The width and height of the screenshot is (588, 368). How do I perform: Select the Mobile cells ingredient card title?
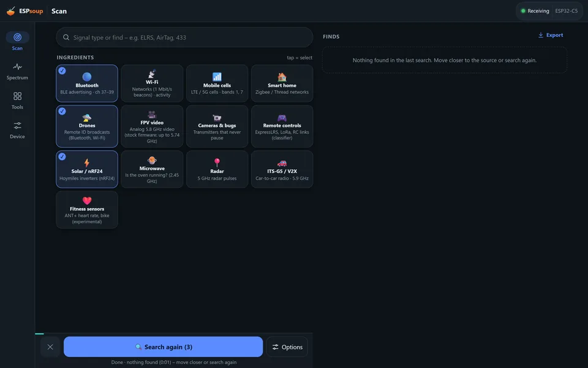(217, 85)
